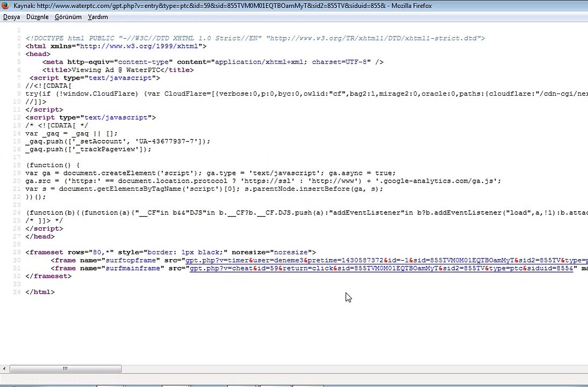Click the scrollbar left arrow button

(4, 369)
